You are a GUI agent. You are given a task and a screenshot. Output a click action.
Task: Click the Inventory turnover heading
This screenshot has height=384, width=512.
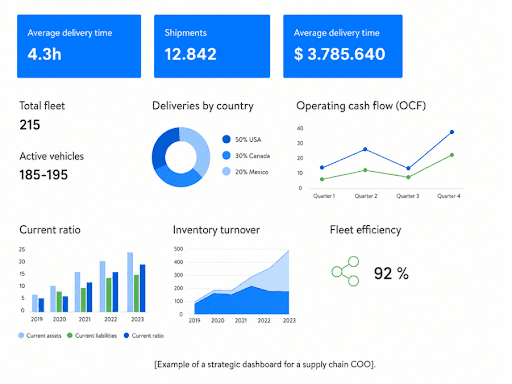pos(216,230)
